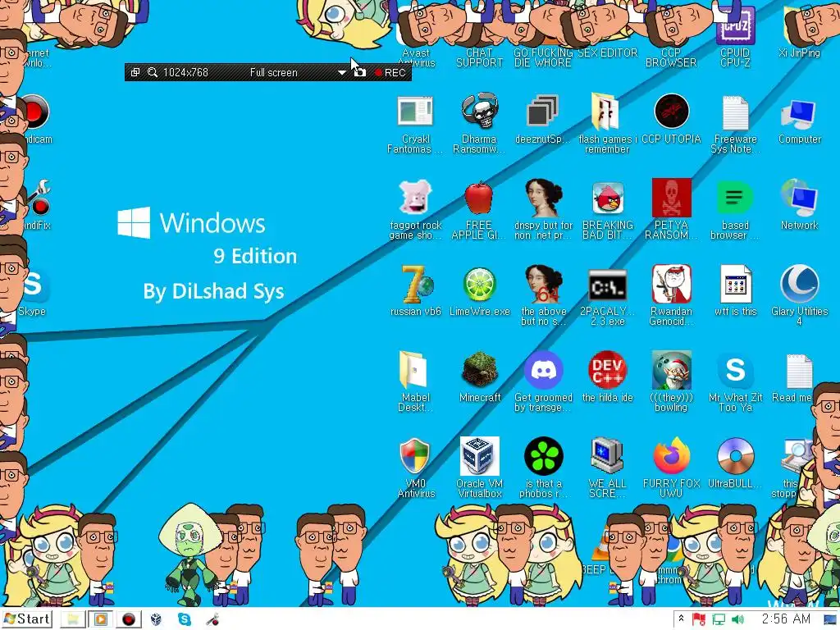Click the magnifier icon beside 1024x768

coord(152,72)
